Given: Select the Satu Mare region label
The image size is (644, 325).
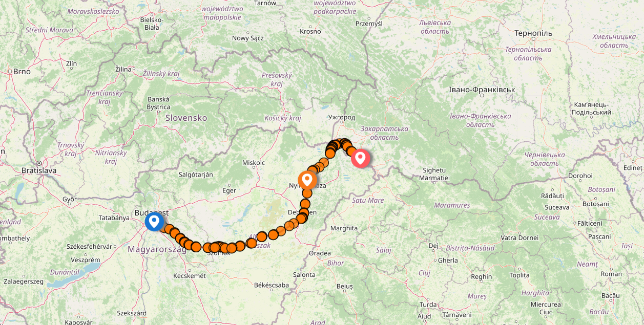Looking at the screenshot, I should coord(368,200).
